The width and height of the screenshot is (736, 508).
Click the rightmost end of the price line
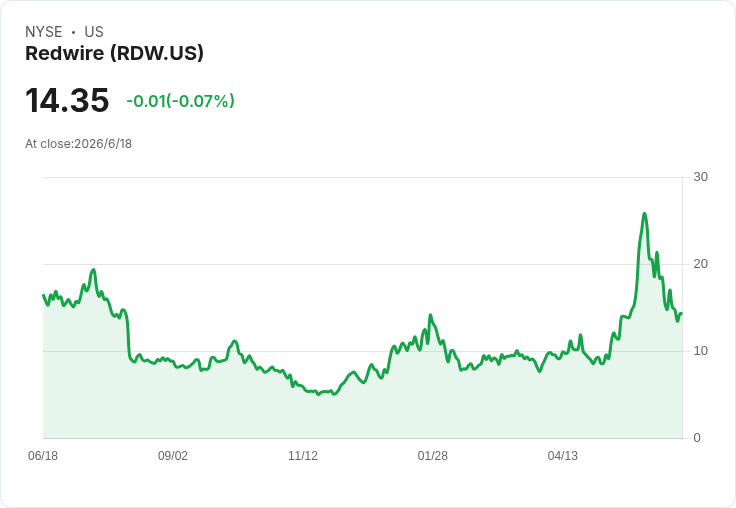(682, 313)
